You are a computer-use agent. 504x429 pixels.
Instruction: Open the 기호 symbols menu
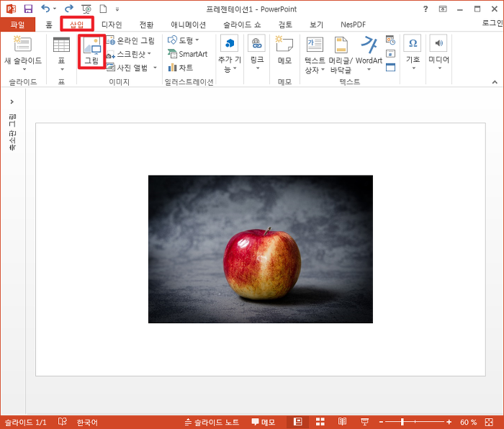point(413,53)
